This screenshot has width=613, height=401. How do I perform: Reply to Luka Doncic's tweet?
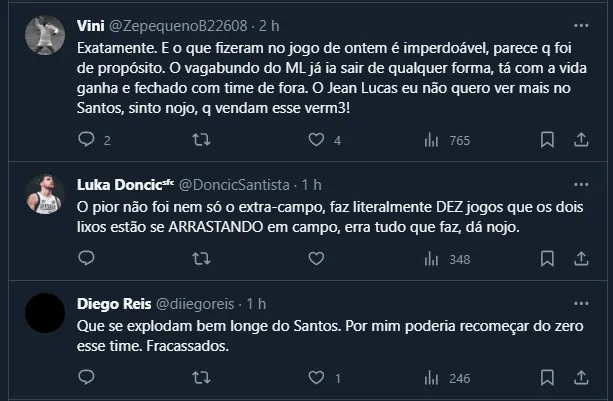(87, 260)
